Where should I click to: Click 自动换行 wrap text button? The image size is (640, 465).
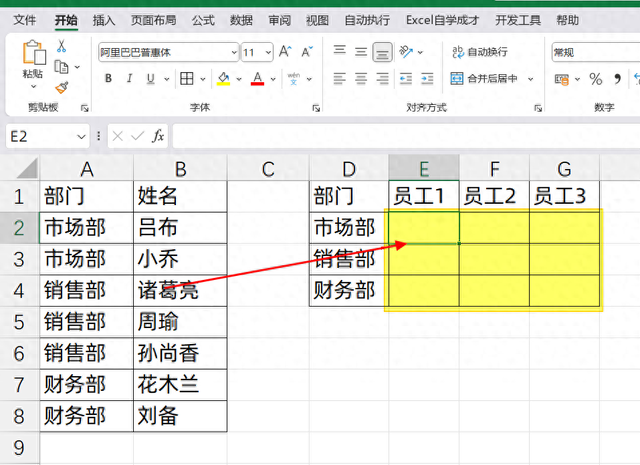(480, 52)
